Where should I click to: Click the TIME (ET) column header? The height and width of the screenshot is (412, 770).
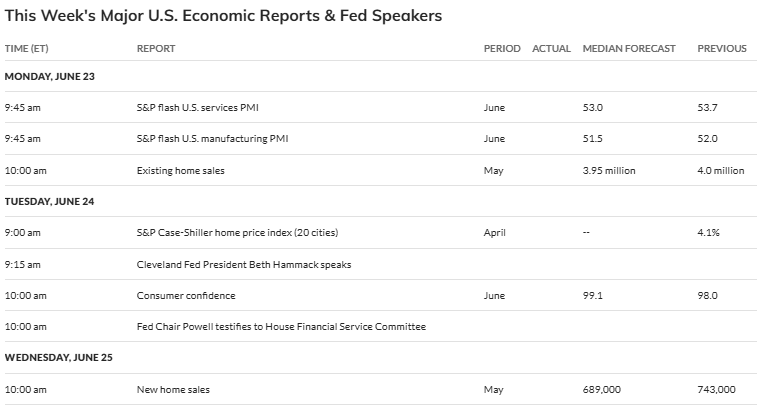coord(27,49)
